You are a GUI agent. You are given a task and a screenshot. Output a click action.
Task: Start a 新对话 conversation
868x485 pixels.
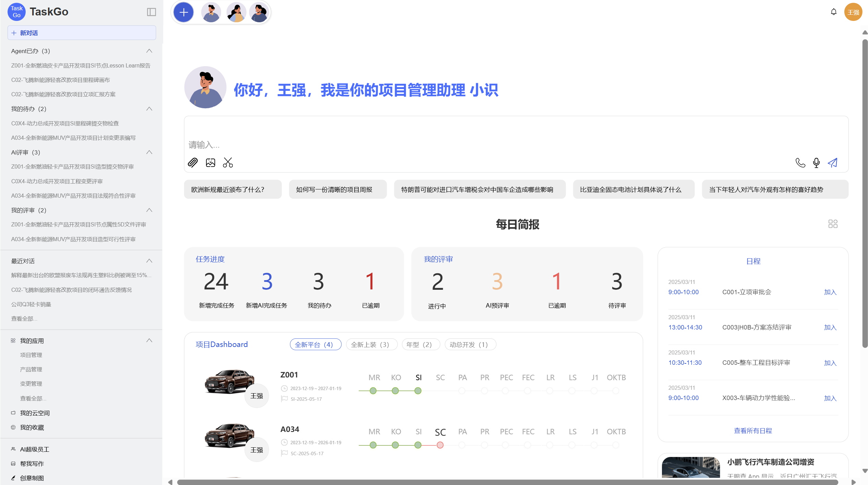[81, 33]
